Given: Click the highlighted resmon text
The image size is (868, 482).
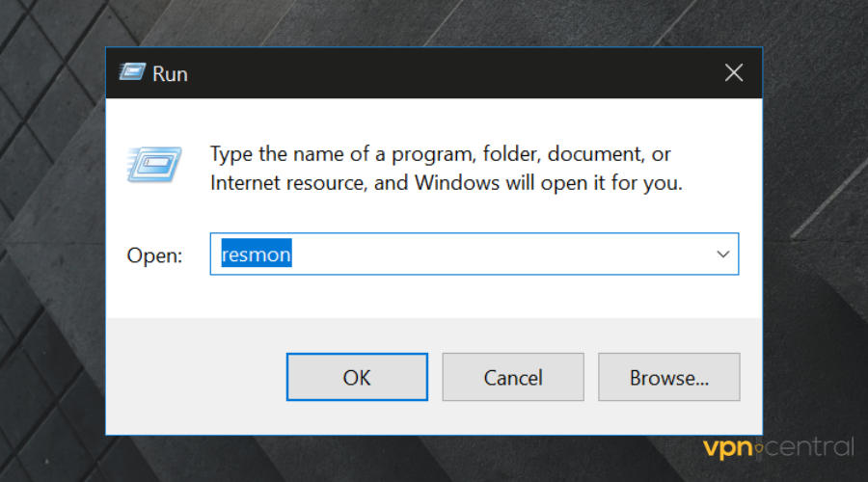Looking at the screenshot, I should (x=257, y=254).
